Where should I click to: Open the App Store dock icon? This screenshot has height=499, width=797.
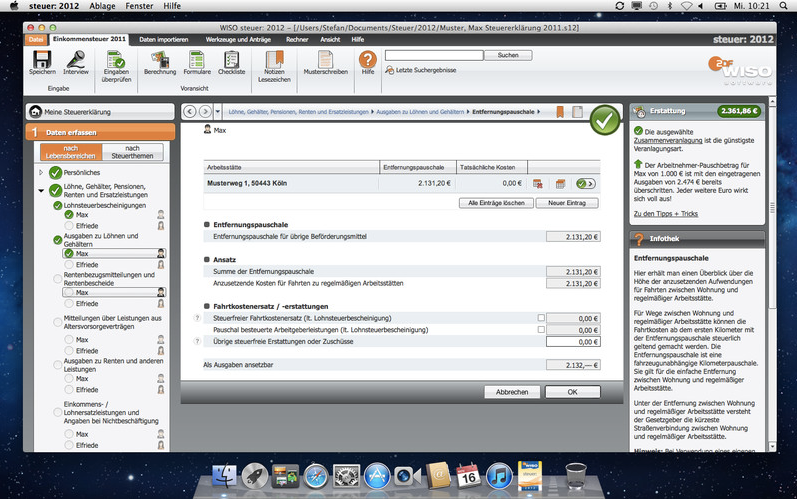click(377, 477)
